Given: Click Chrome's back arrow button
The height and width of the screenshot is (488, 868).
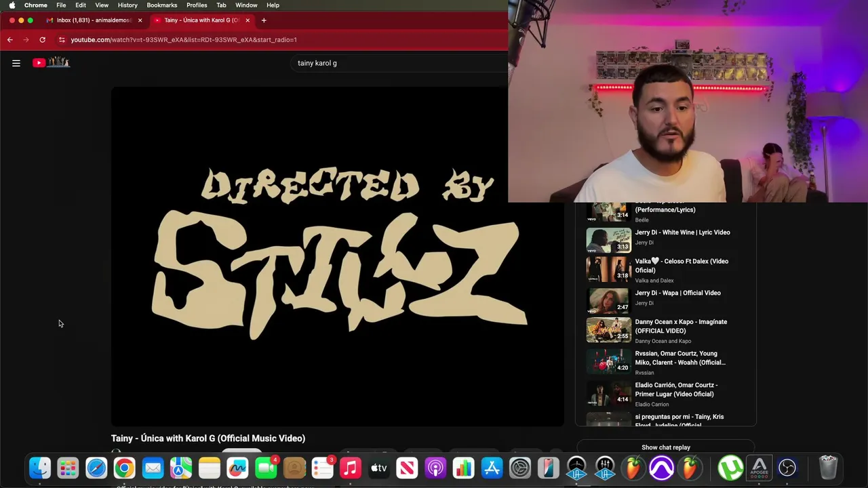Looking at the screenshot, I should 10,39.
